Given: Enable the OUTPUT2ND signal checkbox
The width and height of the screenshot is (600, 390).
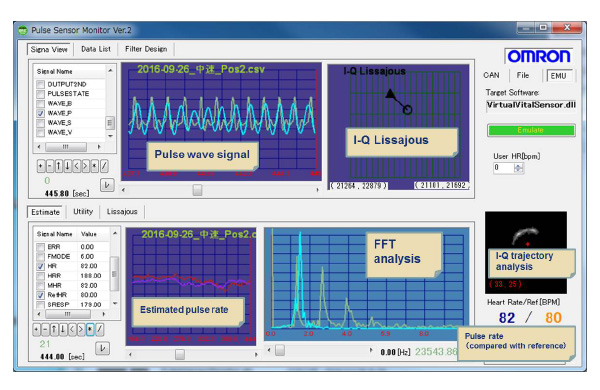Looking at the screenshot, I should (x=41, y=84).
